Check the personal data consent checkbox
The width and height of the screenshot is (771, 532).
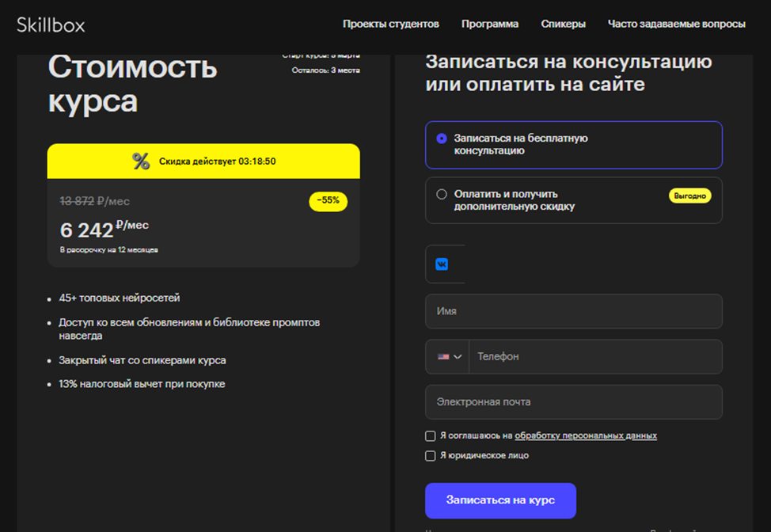431,435
